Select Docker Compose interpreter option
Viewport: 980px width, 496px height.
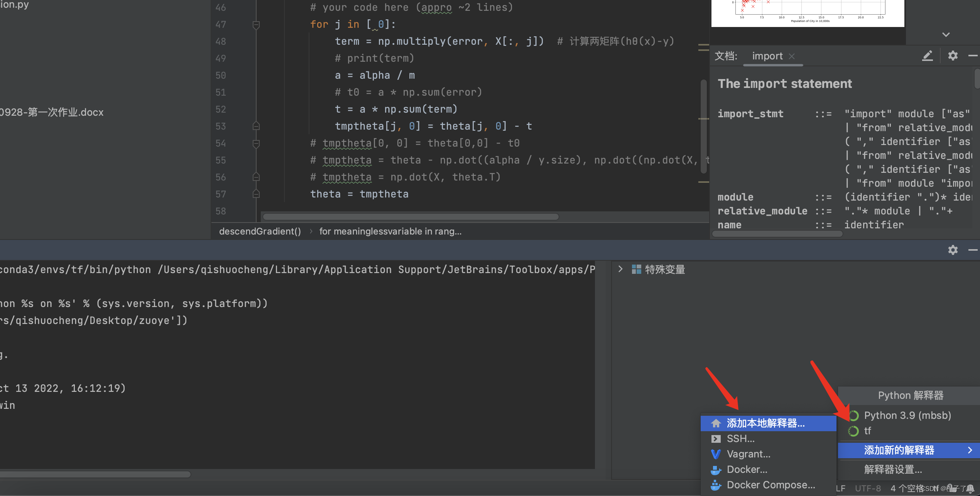pos(770,485)
